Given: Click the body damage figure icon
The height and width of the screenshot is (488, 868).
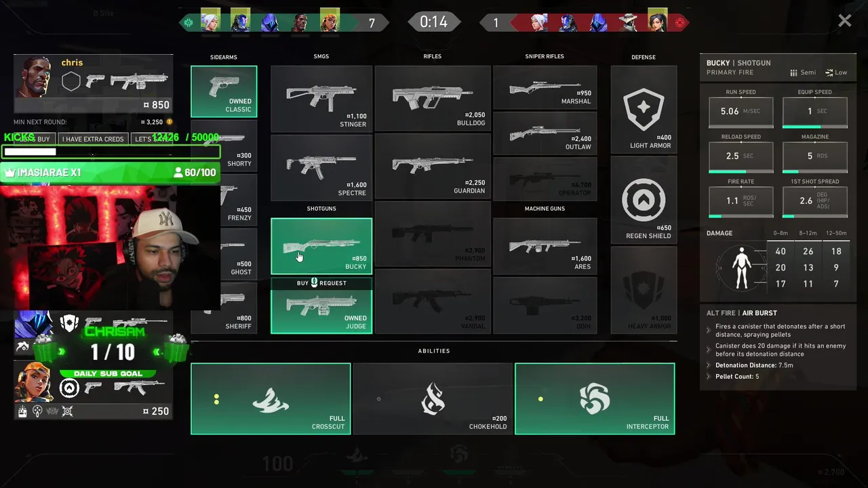Looking at the screenshot, I should pyautogui.click(x=742, y=268).
